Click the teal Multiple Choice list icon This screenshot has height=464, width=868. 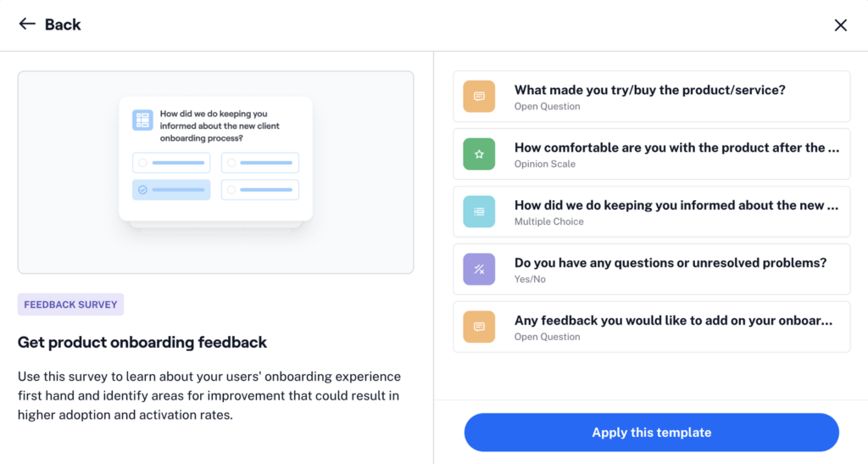tap(479, 212)
